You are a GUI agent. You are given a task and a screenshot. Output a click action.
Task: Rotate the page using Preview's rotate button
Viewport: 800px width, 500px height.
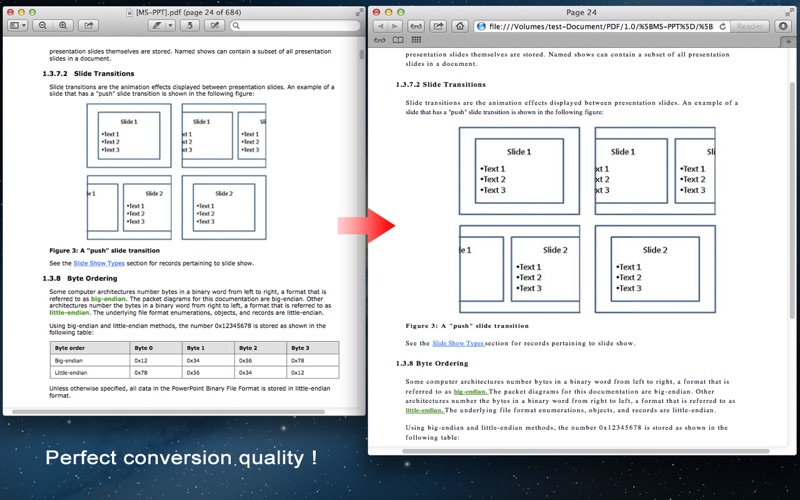coord(190,26)
